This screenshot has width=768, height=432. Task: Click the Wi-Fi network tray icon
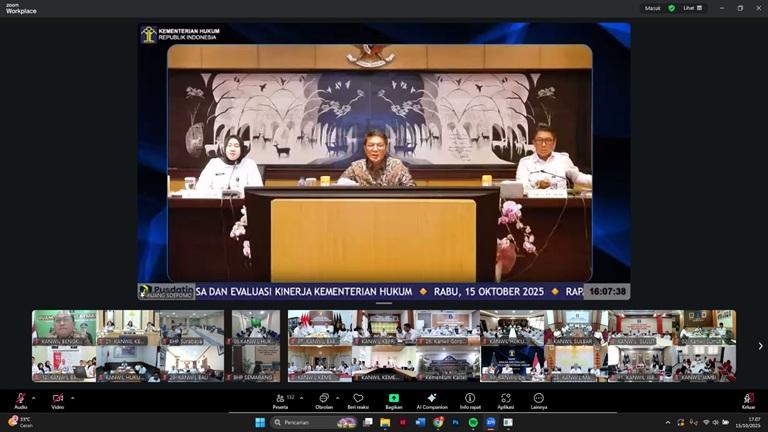(706, 422)
